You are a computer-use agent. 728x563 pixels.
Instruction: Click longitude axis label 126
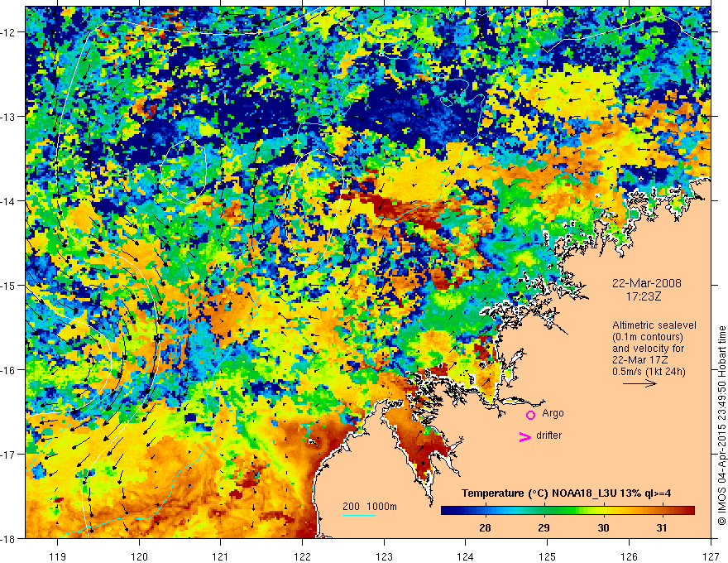pos(629,557)
